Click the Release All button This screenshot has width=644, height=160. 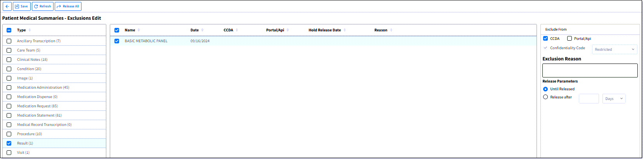[68, 6]
